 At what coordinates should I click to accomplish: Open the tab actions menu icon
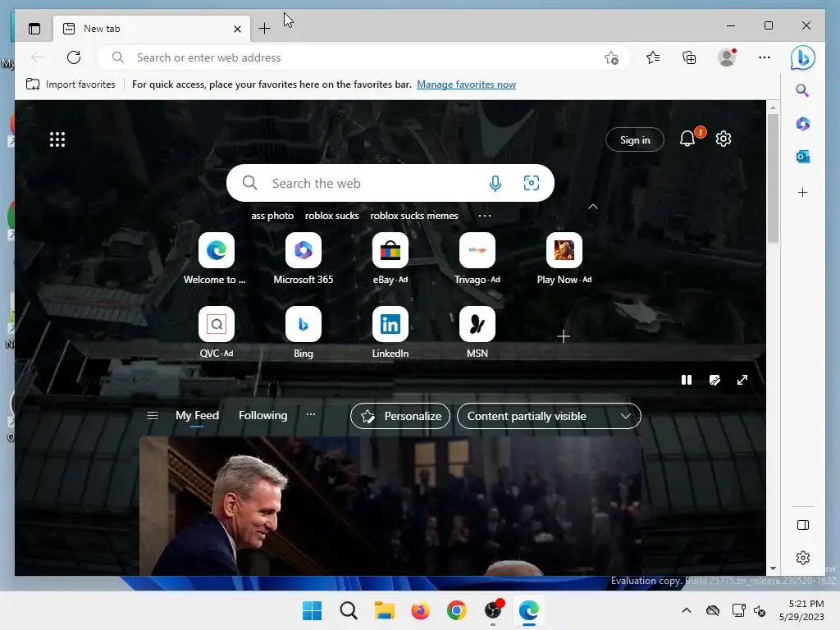point(34,29)
